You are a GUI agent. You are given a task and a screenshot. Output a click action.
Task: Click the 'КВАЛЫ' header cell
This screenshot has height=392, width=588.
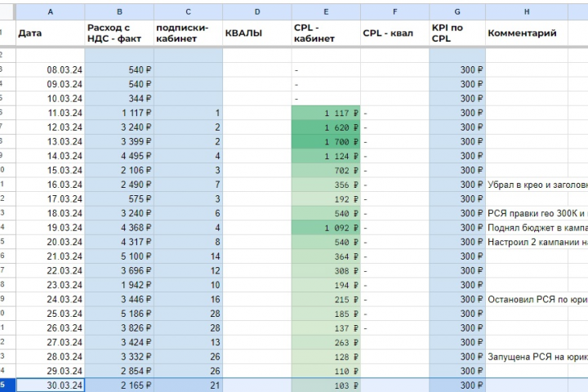tap(257, 33)
